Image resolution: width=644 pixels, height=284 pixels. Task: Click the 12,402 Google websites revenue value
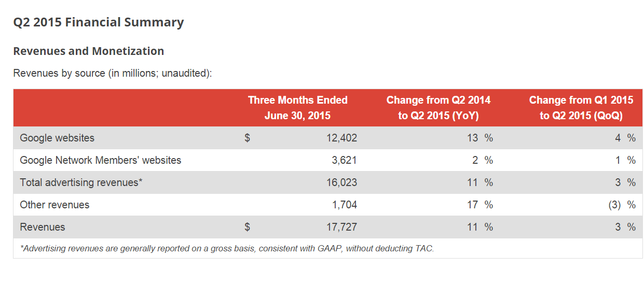click(x=341, y=138)
